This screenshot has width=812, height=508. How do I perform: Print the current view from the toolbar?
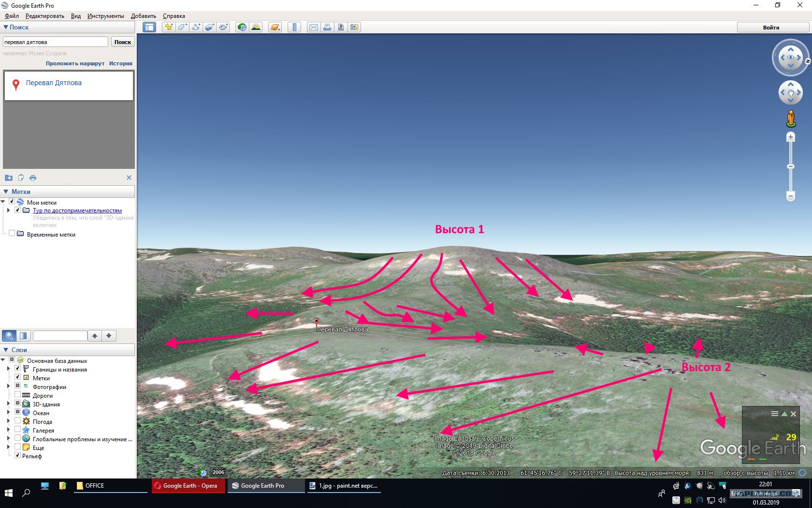point(327,27)
